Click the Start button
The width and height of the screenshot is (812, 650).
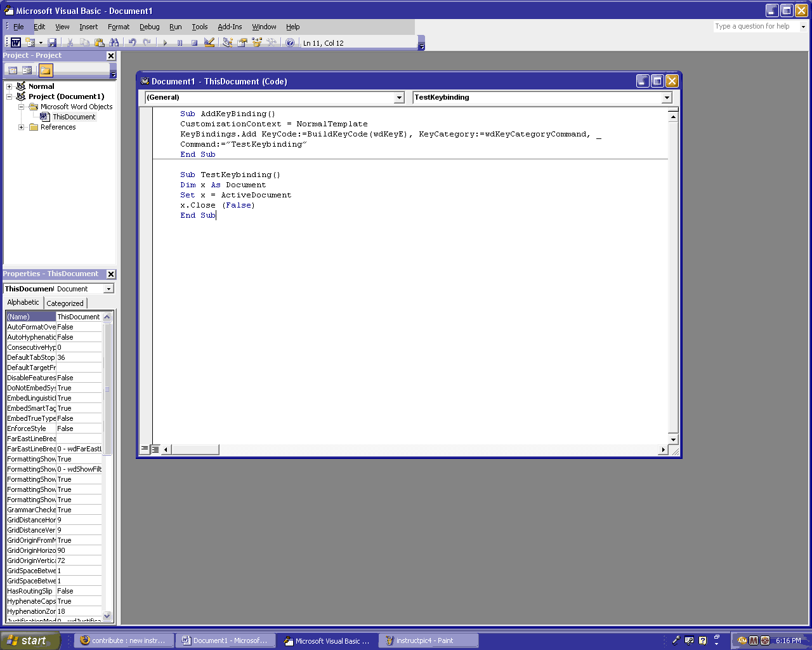click(x=29, y=640)
